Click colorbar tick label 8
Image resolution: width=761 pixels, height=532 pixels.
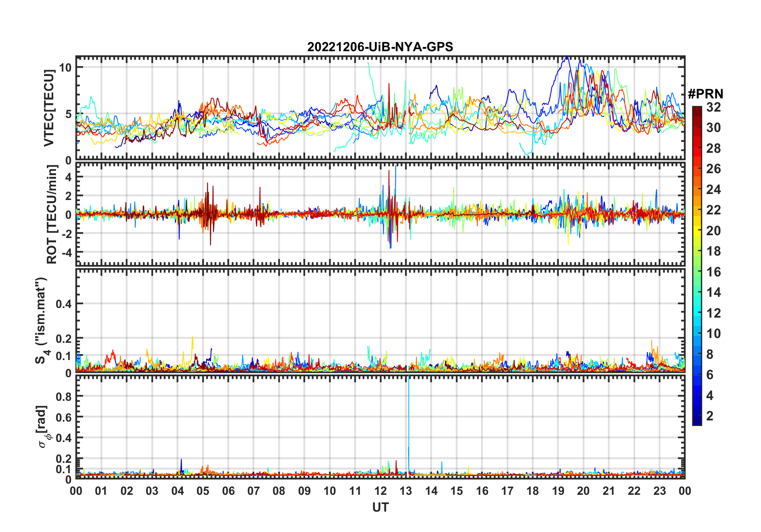pyautogui.click(x=710, y=354)
